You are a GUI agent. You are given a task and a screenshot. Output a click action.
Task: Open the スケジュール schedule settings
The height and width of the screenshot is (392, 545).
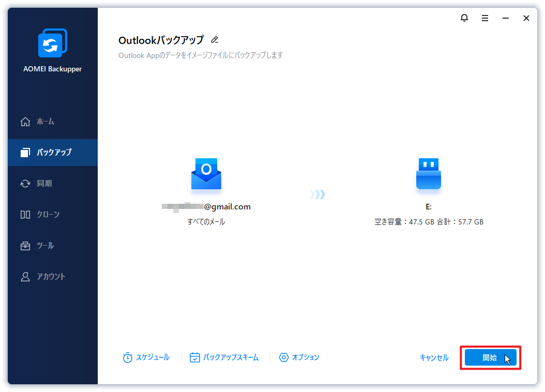[146, 357]
